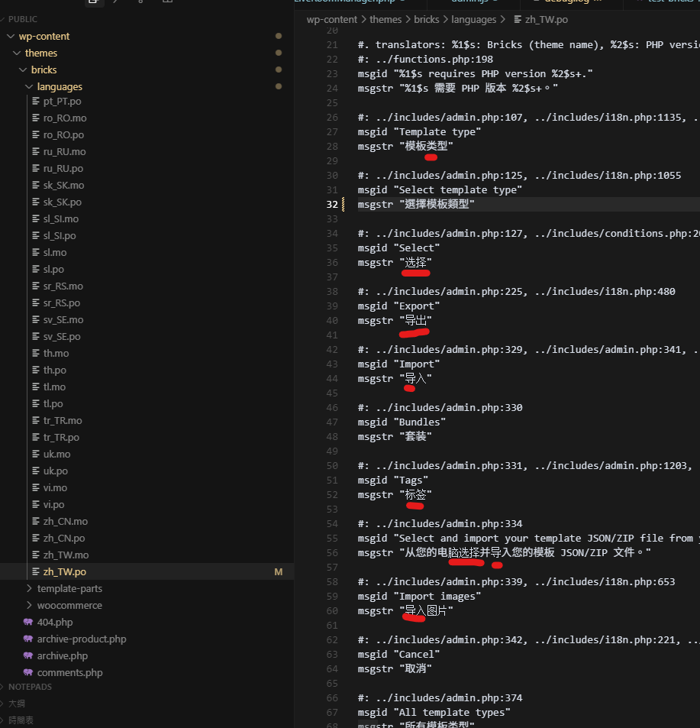Image resolution: width=700 pixels, height=728 pixels.
Task: Select the languages breadcrumb segment
Action: (x=473, y=20)
